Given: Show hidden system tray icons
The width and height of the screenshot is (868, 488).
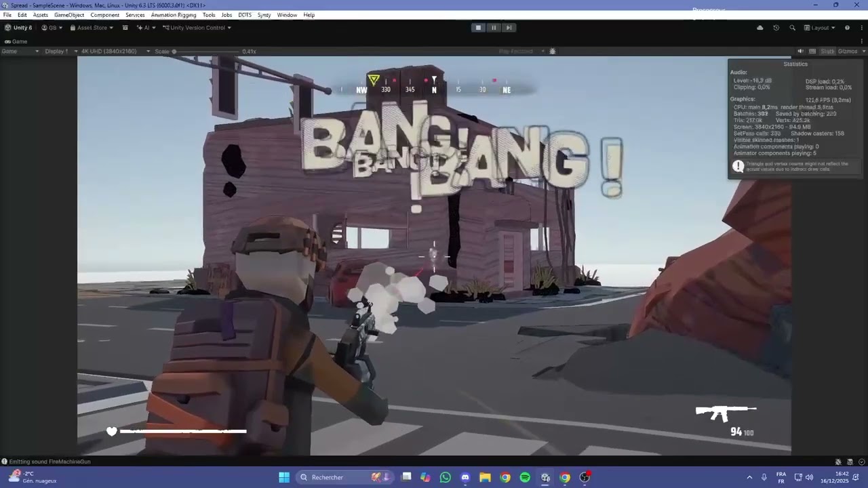Looking at the screenshot, I should (x=749, y=477).
